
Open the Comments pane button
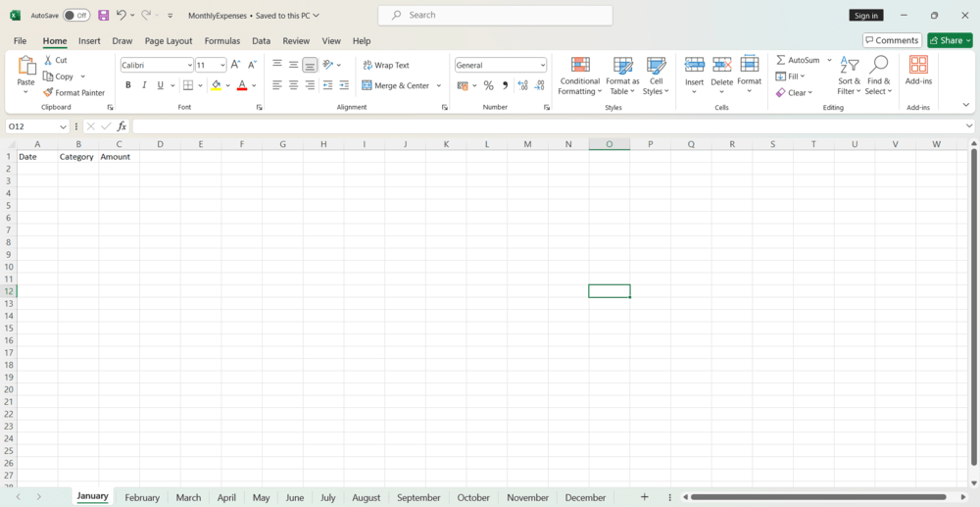(x=892, y=40)
